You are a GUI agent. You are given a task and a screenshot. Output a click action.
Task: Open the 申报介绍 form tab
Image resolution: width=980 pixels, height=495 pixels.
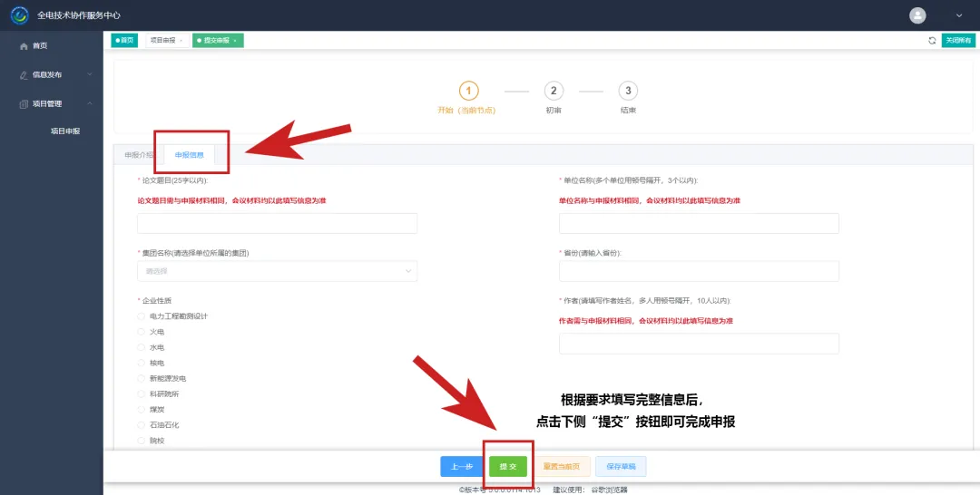tap(138, 155)
